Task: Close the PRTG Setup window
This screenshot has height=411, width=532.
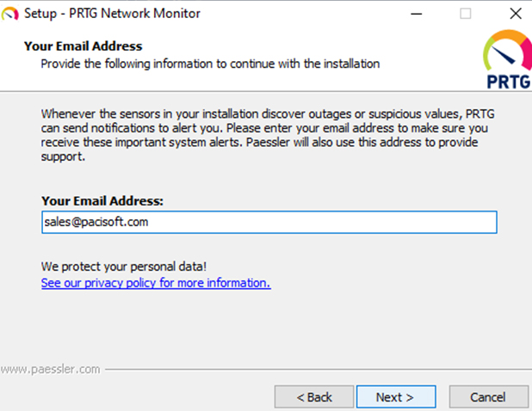Action: click(x=514, y=14)
